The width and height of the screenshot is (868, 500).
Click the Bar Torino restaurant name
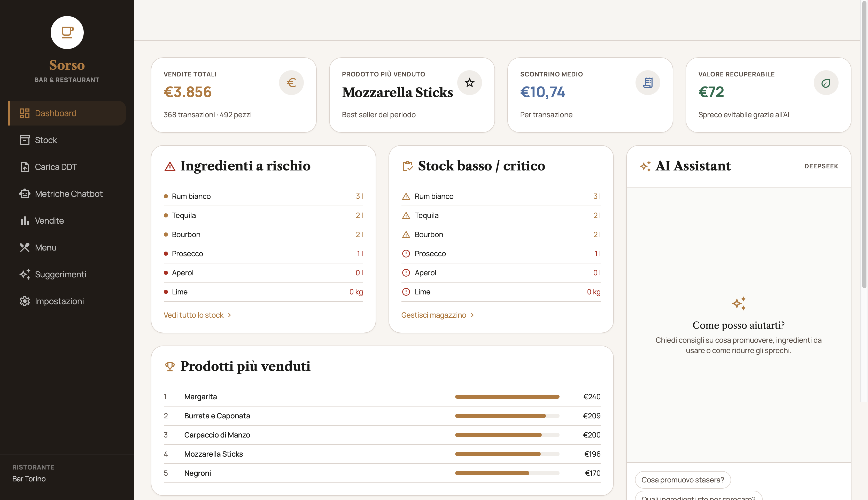[29, 479]
